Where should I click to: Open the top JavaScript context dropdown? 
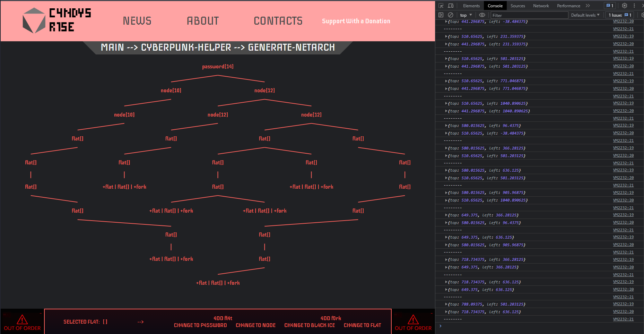[466, 15]
